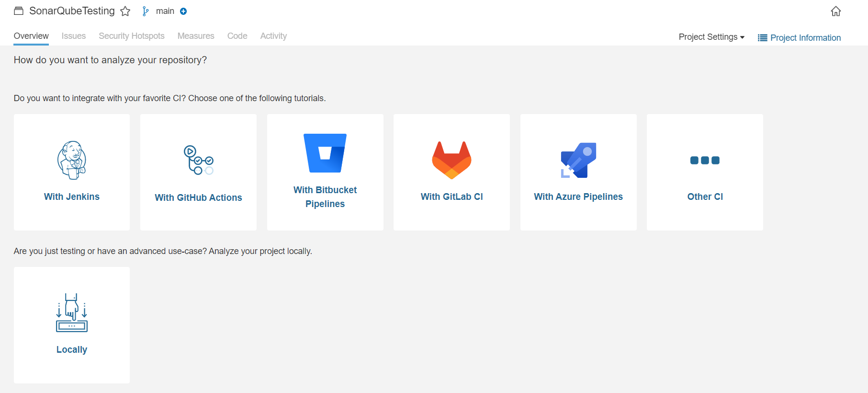Choose the With GitHub Actions label
The height and width of the screenshot is (393, 868).
[x=199, y=197]
